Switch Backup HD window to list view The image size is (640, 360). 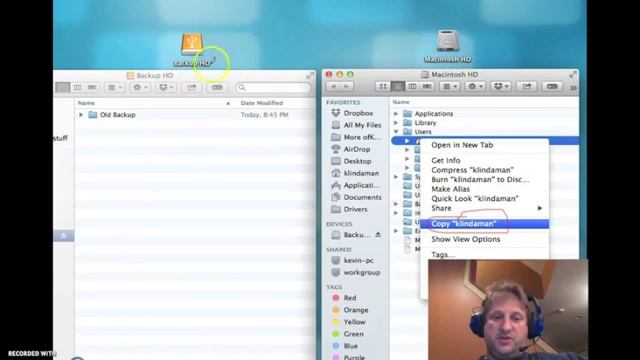point(62,87)
